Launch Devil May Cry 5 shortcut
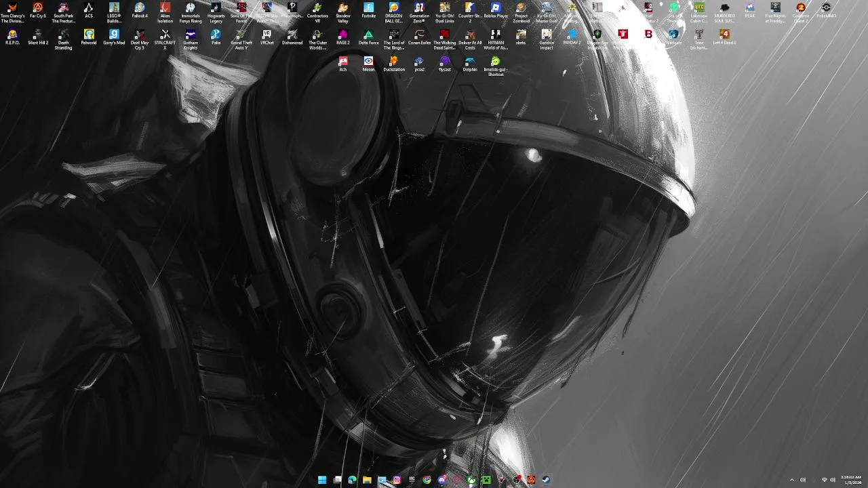Screen dimensions: 868x488 (x=140, y=39)
